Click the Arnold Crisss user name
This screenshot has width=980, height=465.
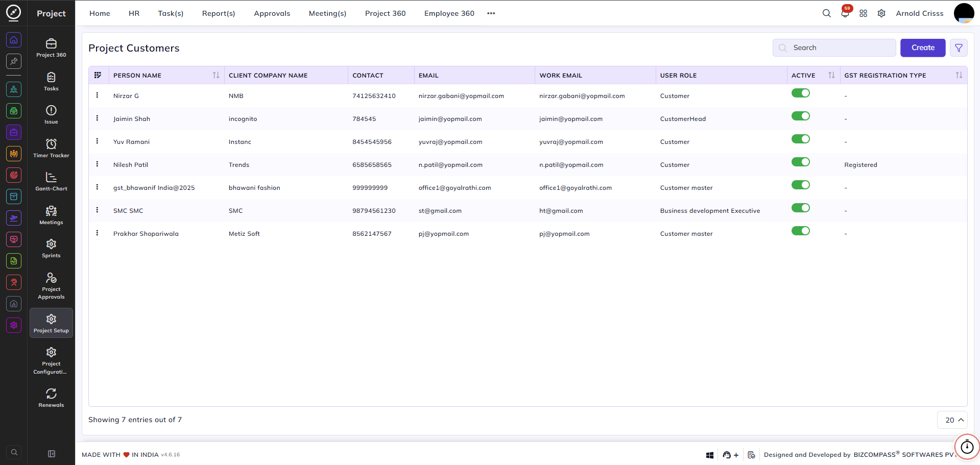[920, 13]
